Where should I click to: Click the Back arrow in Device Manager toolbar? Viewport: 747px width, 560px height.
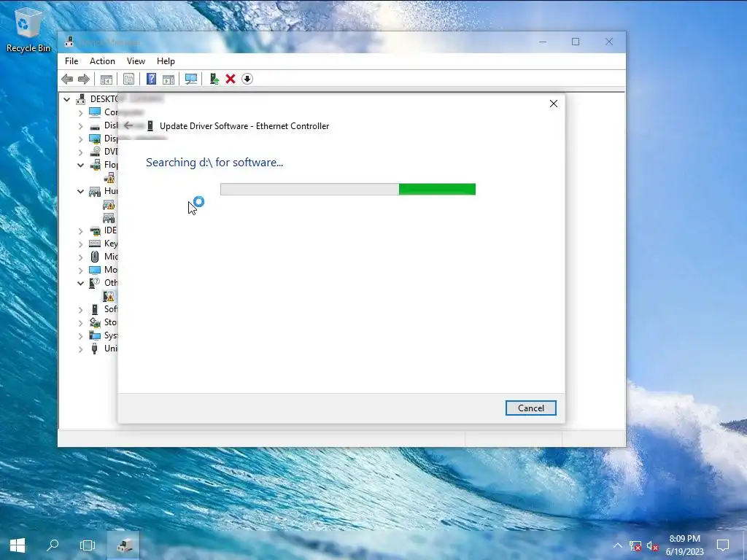(67, 79)
